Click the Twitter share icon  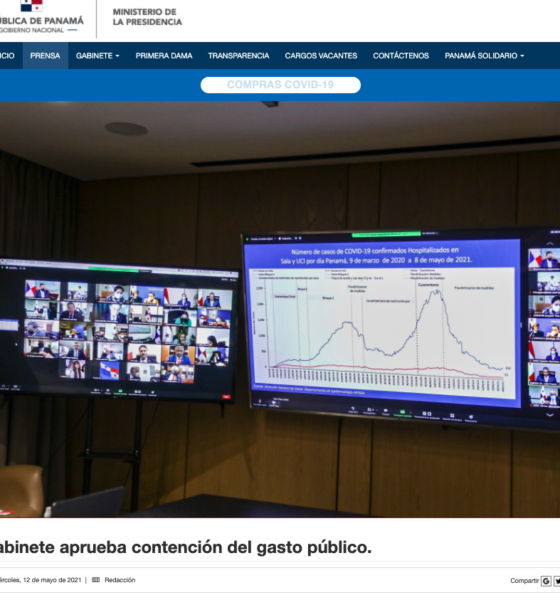pos(557,581)
